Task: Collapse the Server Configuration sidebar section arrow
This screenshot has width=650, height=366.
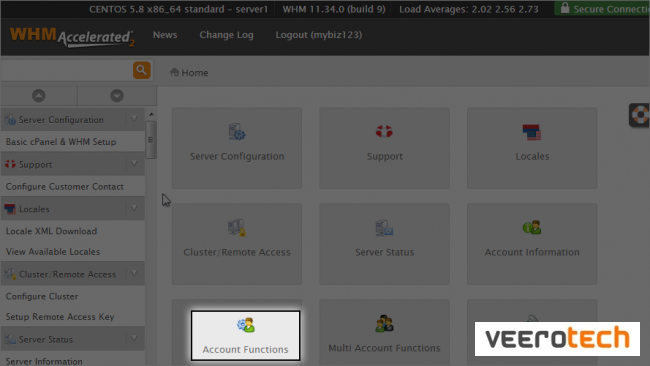Action: 134,119
